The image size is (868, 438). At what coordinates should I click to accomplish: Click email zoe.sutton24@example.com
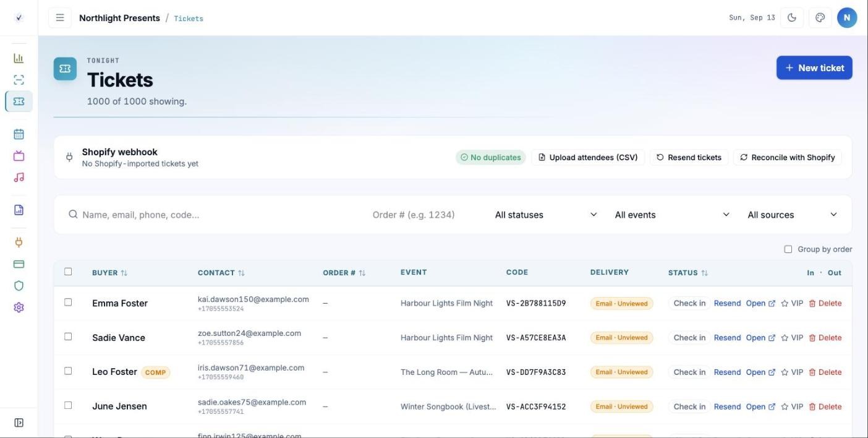(x=249, y=333)
